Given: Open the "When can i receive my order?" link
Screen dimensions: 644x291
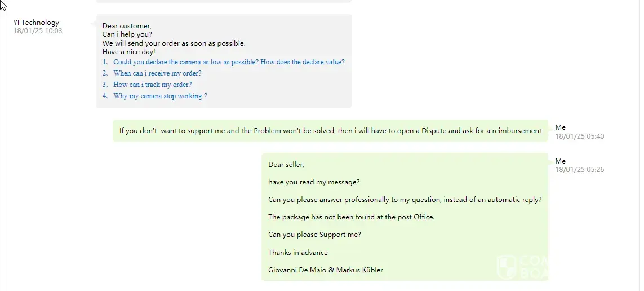Looking at the screenshot, I should coord(157,74).
